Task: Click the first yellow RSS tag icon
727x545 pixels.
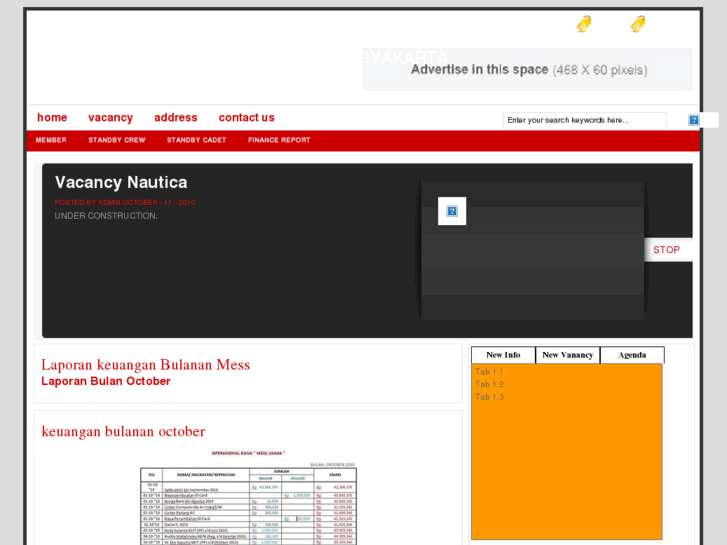Action: 584,24
